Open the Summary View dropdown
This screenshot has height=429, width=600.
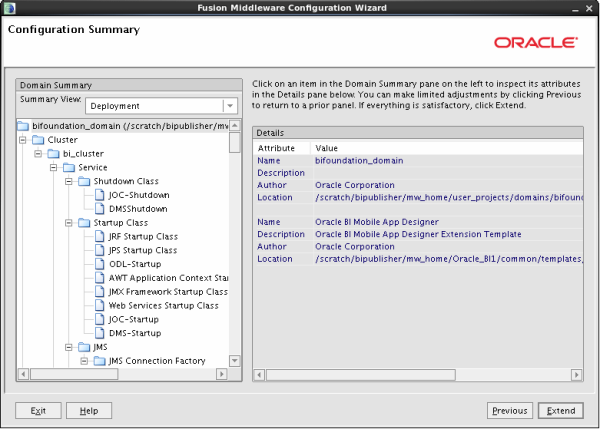coord(229,105)
